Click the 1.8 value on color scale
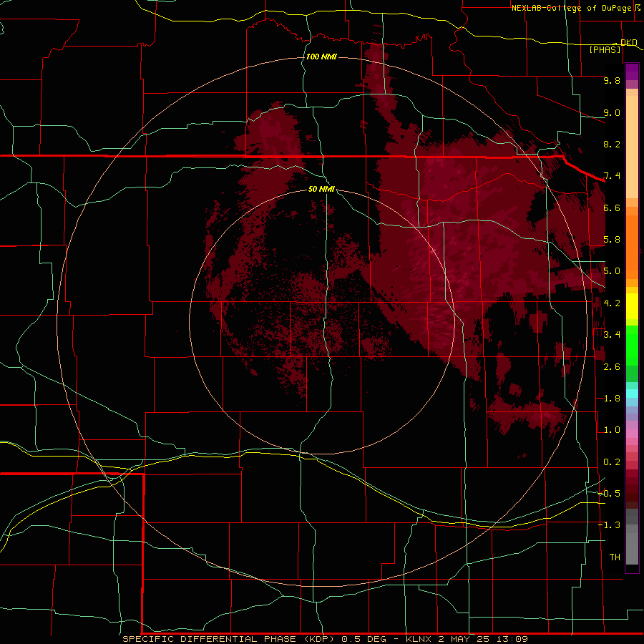644x644 pixels. (612, 399)
